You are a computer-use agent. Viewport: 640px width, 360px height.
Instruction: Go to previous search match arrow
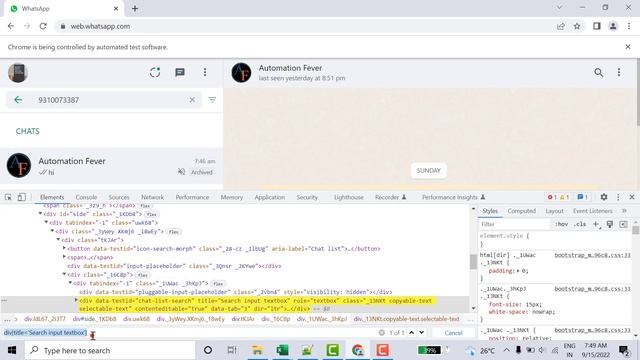point(411,333)
